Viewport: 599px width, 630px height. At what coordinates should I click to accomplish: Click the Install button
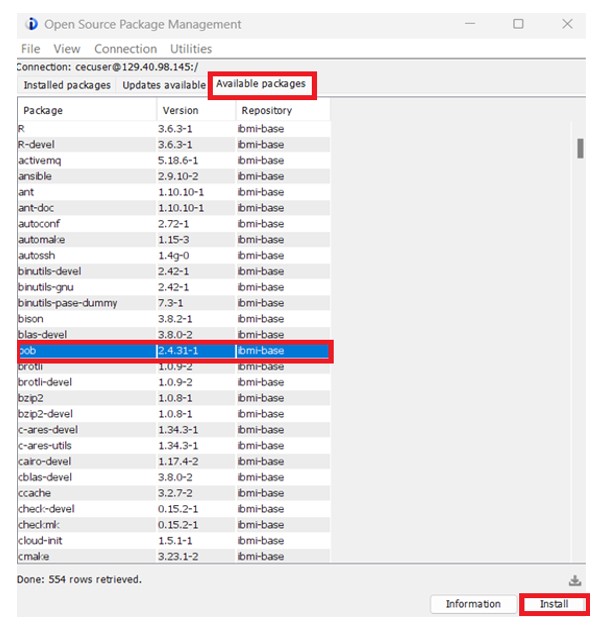tap(554, 604)
